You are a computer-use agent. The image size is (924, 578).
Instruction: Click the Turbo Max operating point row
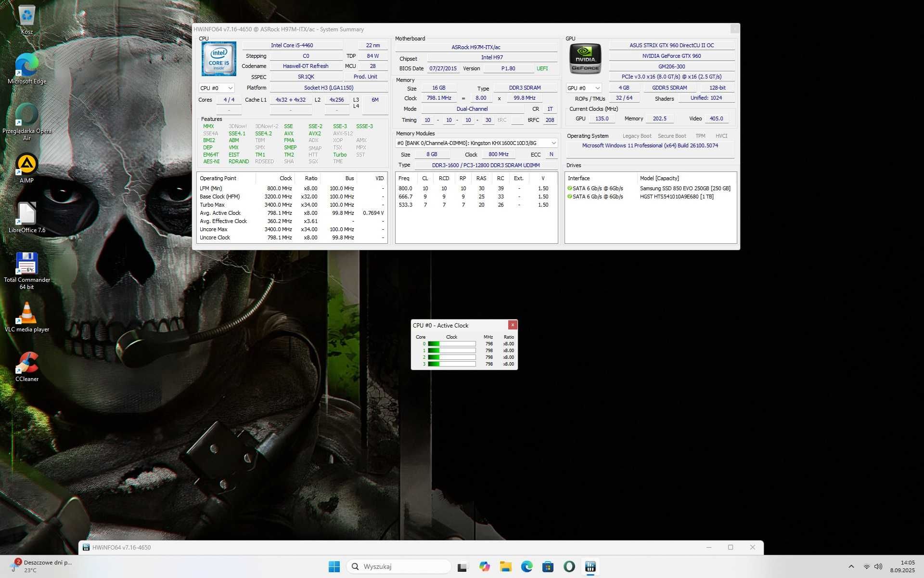click(x=292, y=205)
